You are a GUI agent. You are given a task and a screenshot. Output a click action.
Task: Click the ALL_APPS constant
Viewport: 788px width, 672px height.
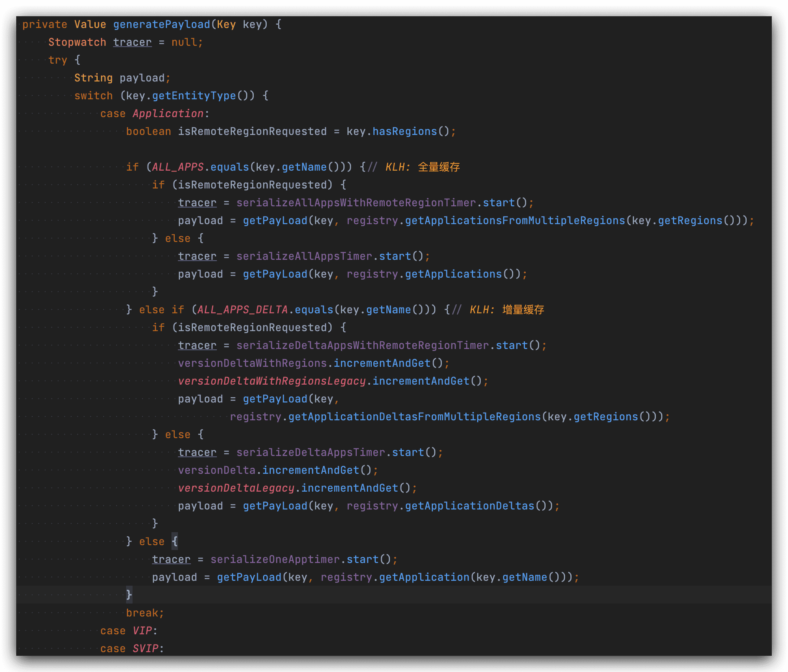pyautogui.click(x=178, y=167)
